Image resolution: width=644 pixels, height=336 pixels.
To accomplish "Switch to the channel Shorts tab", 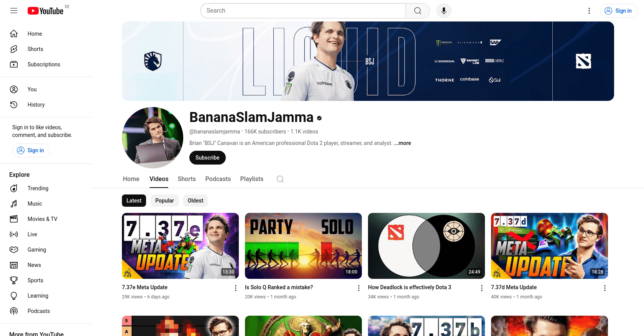I will click(187, 179).
